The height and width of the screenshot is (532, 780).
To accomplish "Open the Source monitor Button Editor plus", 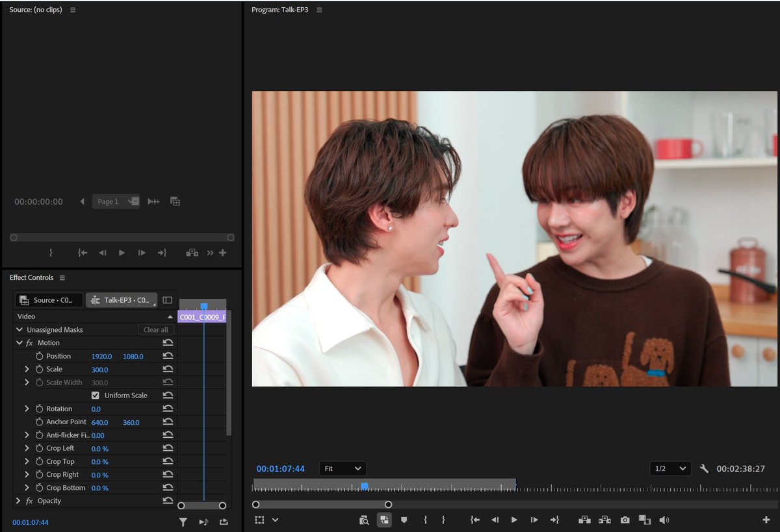I will point(223,253).
